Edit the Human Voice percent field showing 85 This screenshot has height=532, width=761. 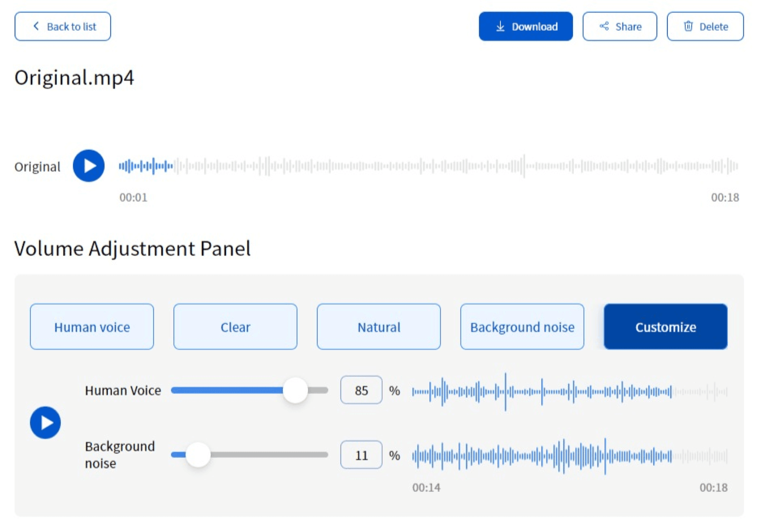pyautogui.click(x=361, y=390)
